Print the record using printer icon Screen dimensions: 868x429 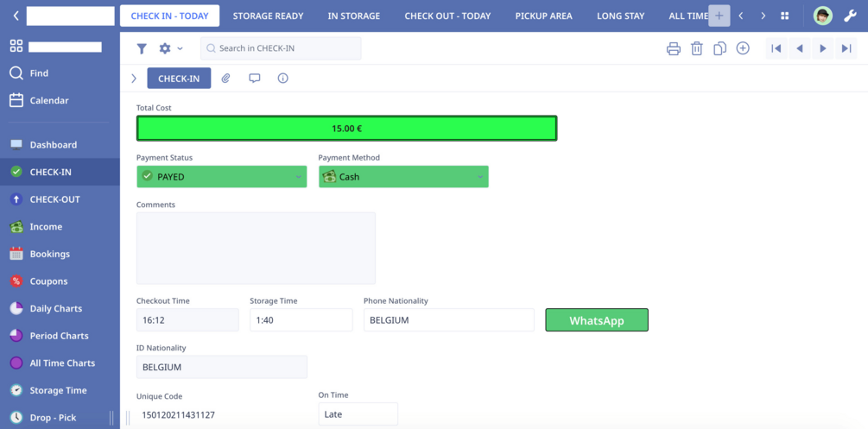[x=673, y=48]
